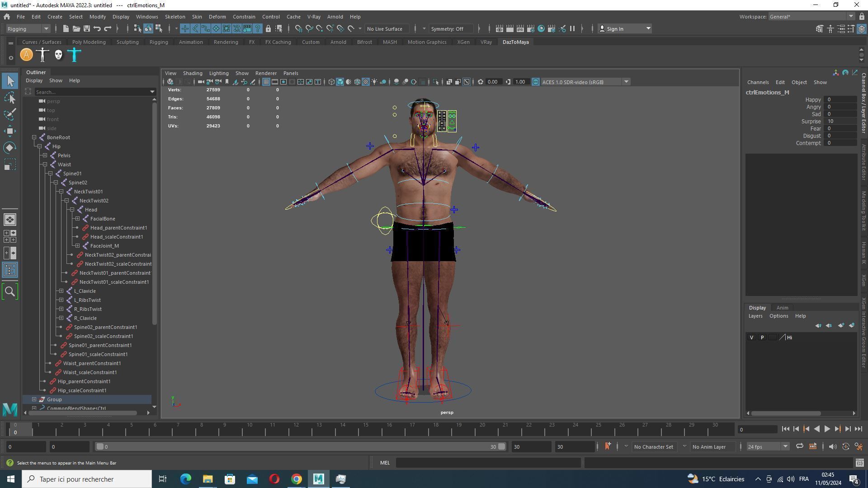Select the Rotate tool in the toolbox
The width and height of the screenshot is (868, 488).
[10, 148]
